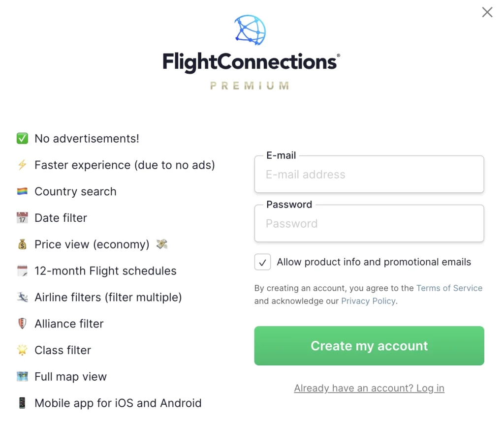Click the rainbow icon next to Country search
The width and height of the screenshot is (504, 421).
(22, 191)
